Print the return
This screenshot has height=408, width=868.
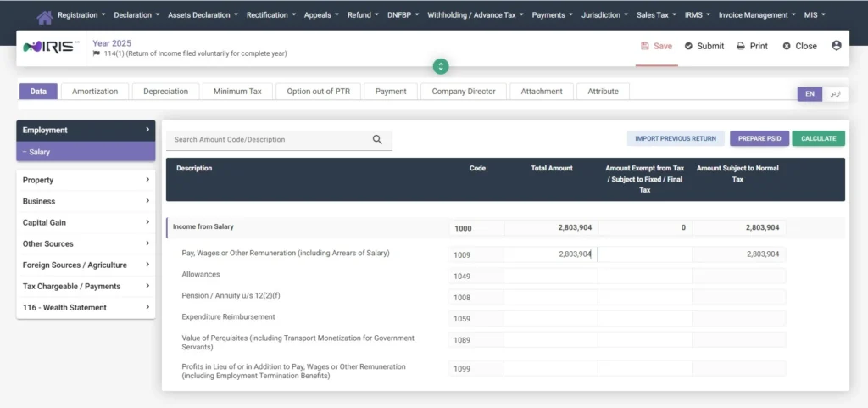pos(753,47)
